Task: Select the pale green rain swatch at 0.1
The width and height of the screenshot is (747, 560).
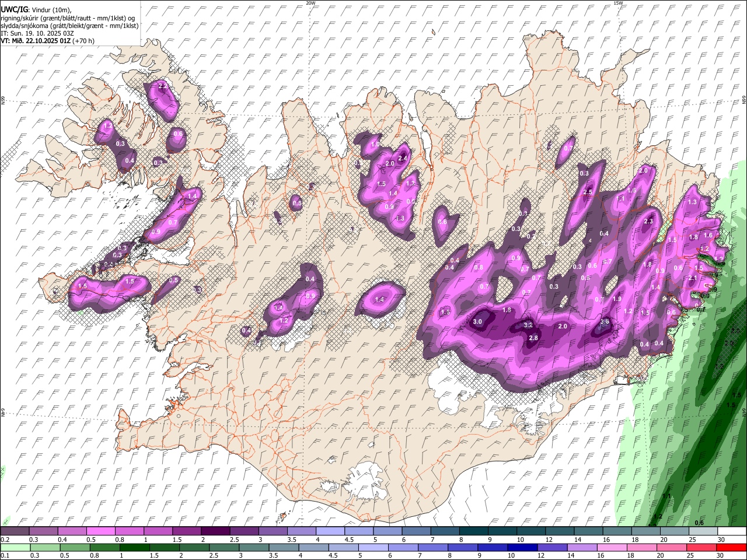Action: [15, 548]
